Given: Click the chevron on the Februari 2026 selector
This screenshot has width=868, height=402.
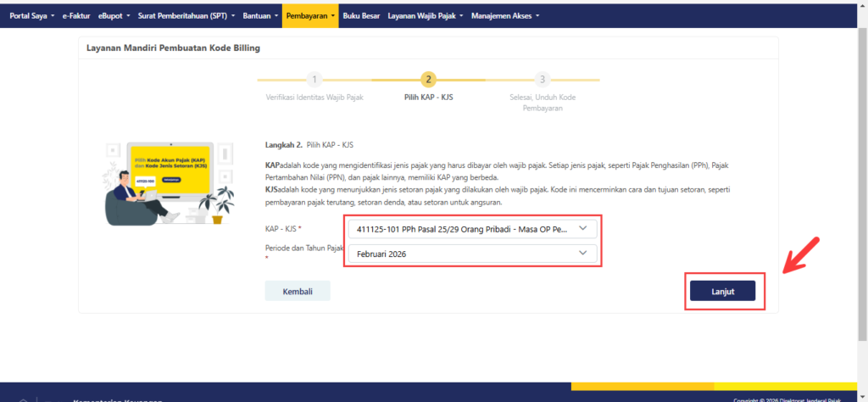Looking at the screenshot, I should point(581,254).
